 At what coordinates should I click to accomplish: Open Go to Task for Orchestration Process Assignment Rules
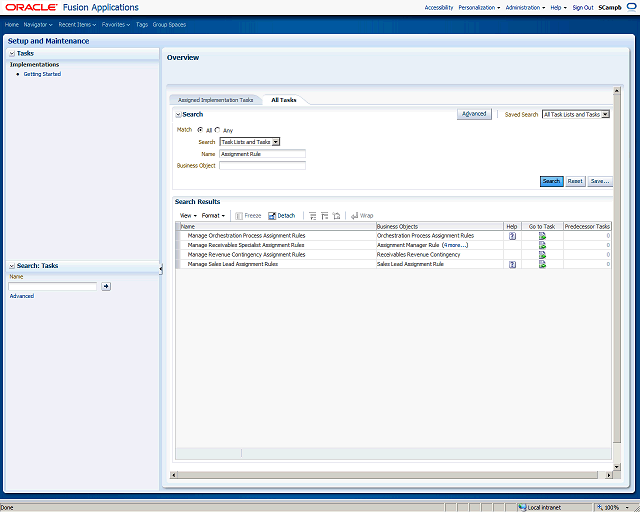pos(542,236)
